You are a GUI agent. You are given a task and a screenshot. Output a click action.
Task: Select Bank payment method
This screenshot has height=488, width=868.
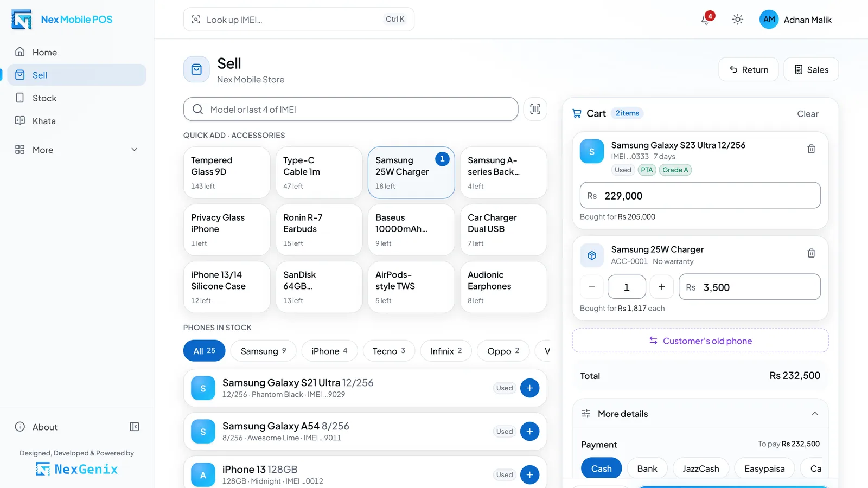(x=647, y=468)
